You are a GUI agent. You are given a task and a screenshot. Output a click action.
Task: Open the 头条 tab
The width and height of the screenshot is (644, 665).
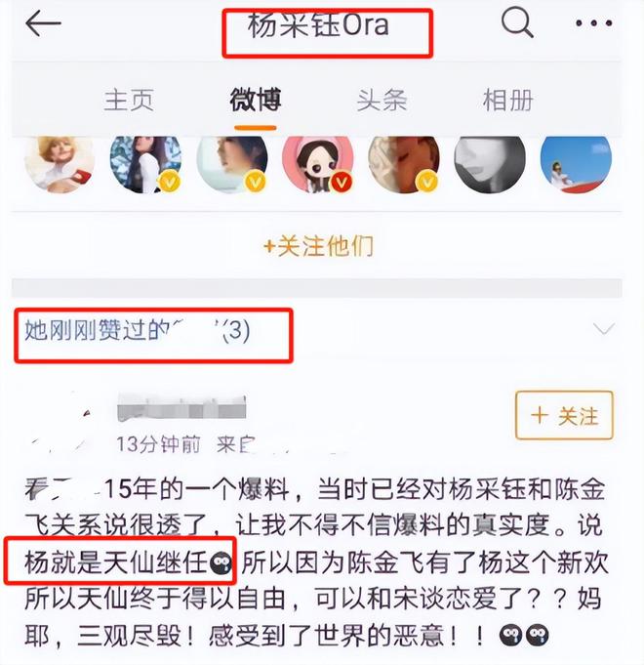(382, 101)
